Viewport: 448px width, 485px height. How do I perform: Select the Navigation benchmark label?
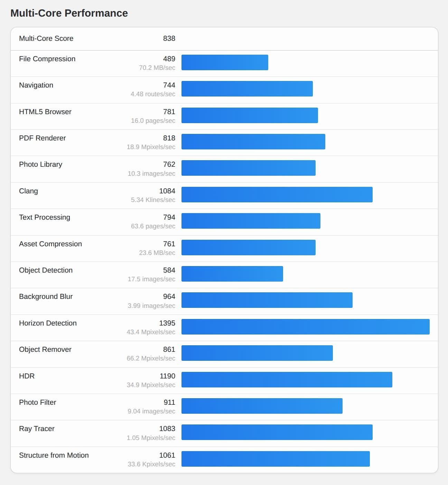pos(36,85)
